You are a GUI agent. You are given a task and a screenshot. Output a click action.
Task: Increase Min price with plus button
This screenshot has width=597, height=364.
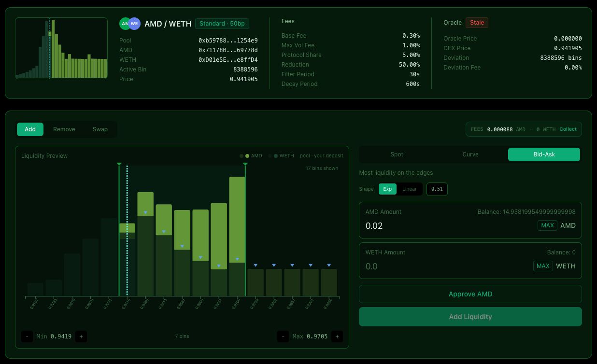coord(81,336)
